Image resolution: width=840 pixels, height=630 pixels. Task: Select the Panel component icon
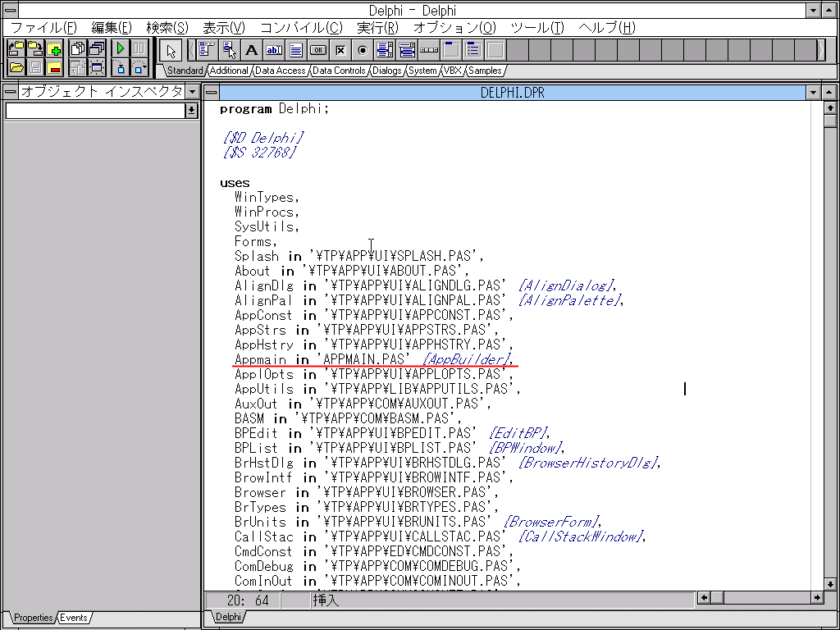click(496, 50)
